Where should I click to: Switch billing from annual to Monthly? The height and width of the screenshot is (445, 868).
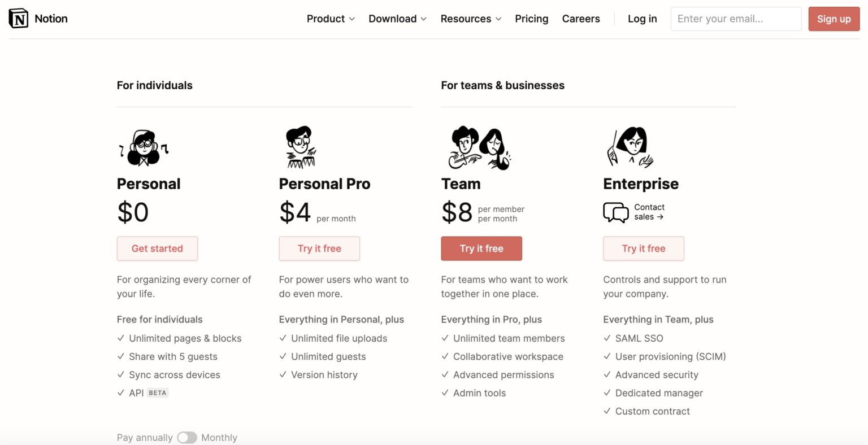coord(187,437)
